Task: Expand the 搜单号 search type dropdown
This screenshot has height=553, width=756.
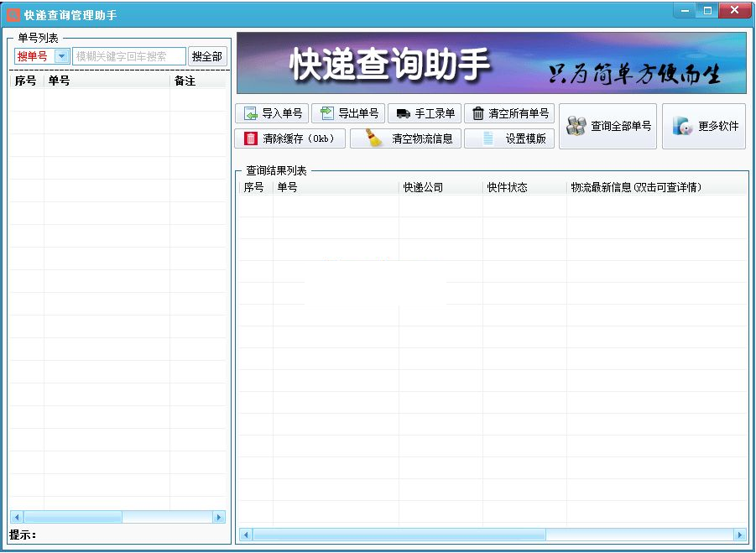Action: (62, 56)
